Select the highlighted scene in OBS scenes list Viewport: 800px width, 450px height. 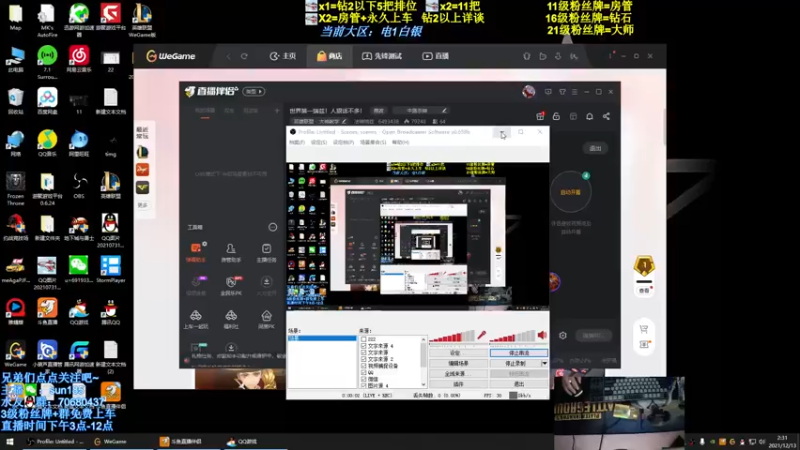click(322, 338)
